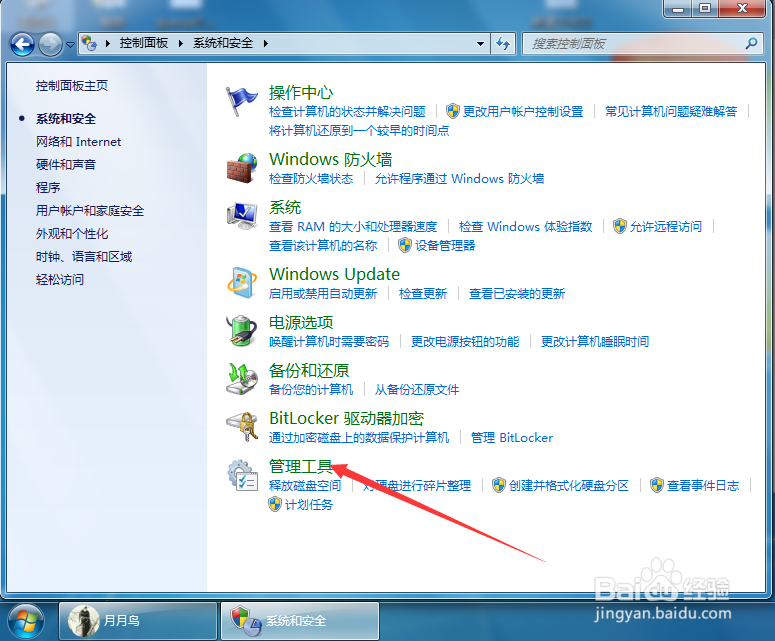This screenshot has width=775, height=641.
Task: Select 程序 in the sidebar
Action: [48, 187]
